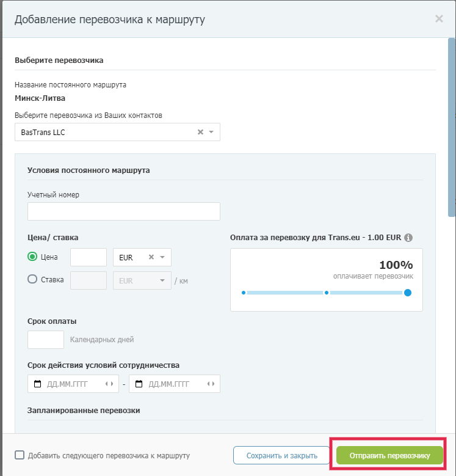Click the dialog vertical scrollbar

point(452,128)
